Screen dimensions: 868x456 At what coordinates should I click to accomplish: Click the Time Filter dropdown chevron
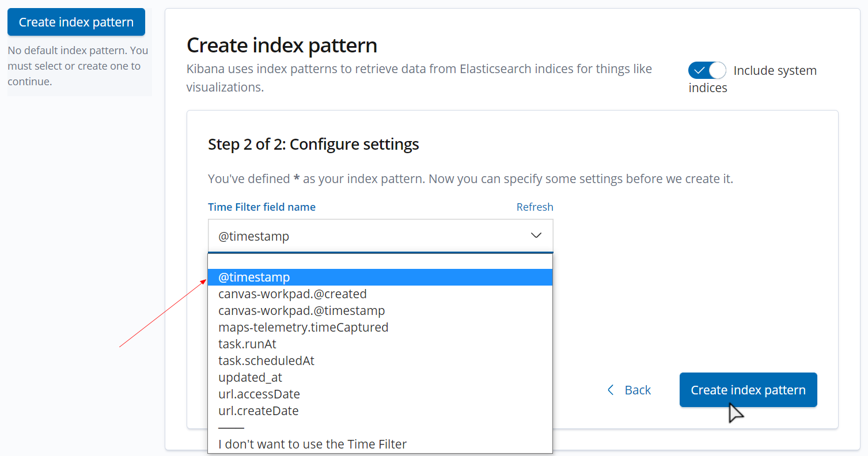click(536, 235)
